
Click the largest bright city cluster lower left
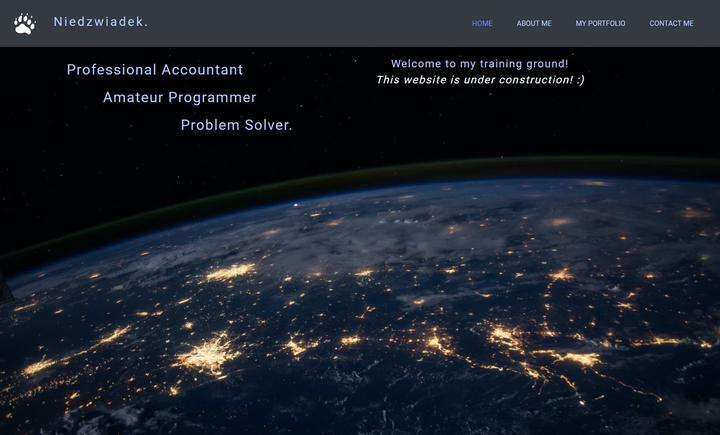[208, 355]
